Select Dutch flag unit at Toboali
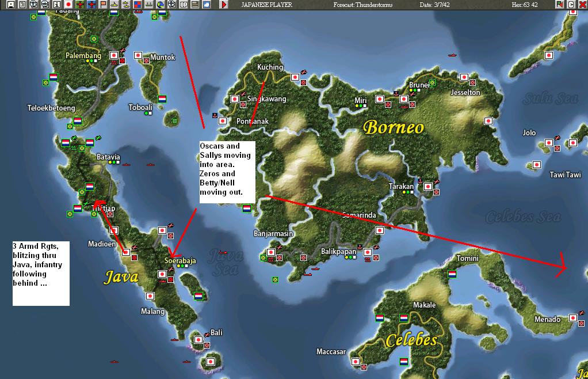The height and width of the screenshot is (379, 588). (162, 99)
